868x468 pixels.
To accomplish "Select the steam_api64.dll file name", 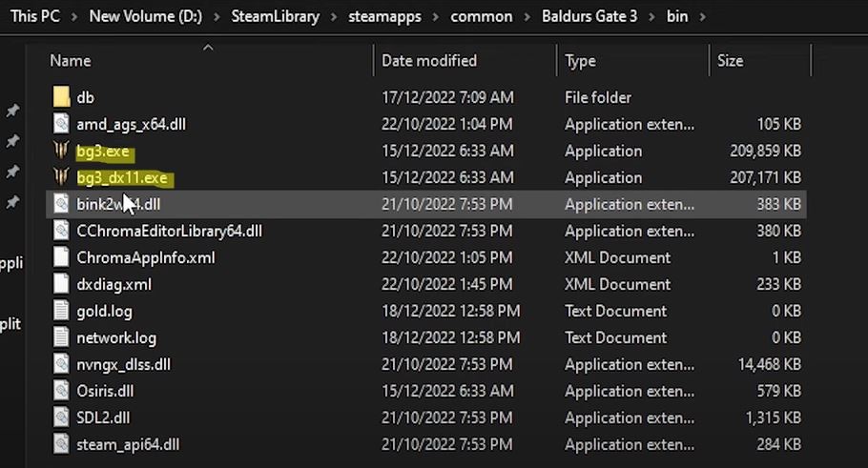I will (128, 445).
